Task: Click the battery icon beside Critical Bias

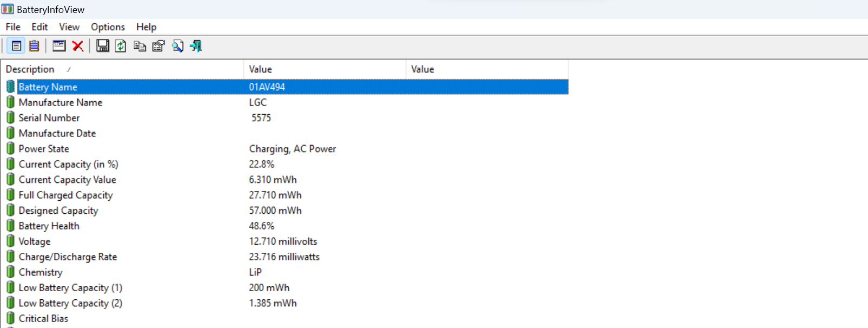Action: point(10,318)
